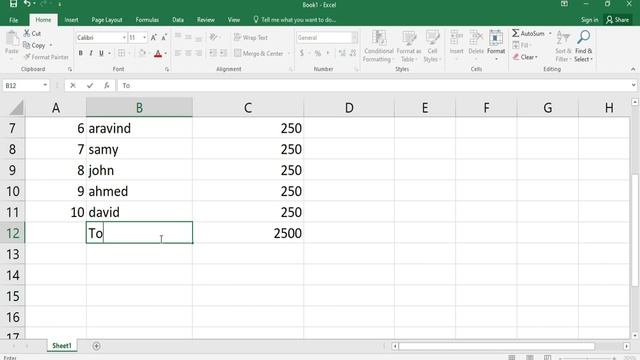
Task: Click the Share button
Action: (x=618, y=20)
